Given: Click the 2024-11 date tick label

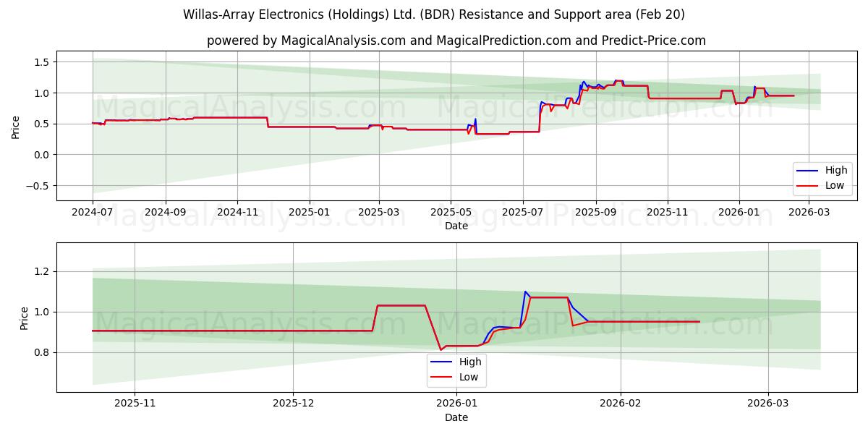Looking at the screenshot, I should (238, 213).
